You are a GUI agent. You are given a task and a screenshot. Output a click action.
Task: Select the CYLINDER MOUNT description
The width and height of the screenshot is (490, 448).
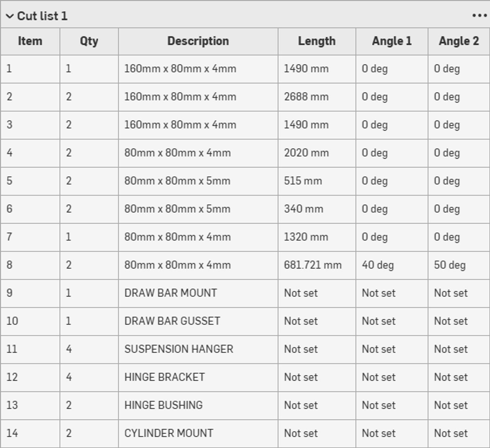coord(168,433)
